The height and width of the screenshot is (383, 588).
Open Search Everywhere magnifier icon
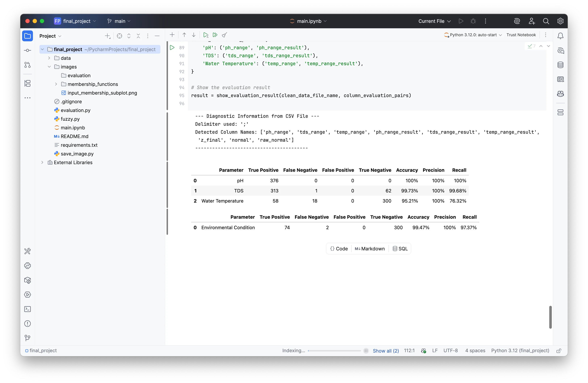pyautogui.click(x=546, y=21)
